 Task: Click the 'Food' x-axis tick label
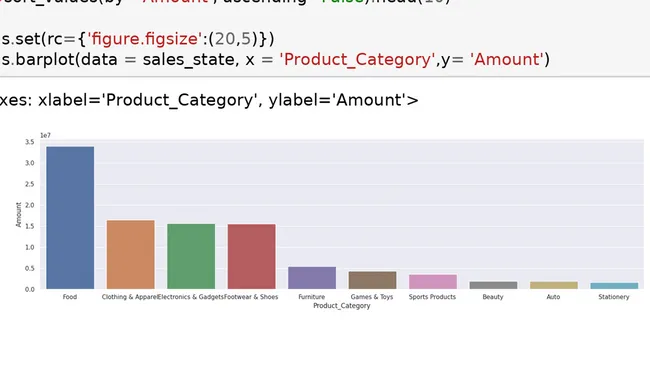point(70,297)
